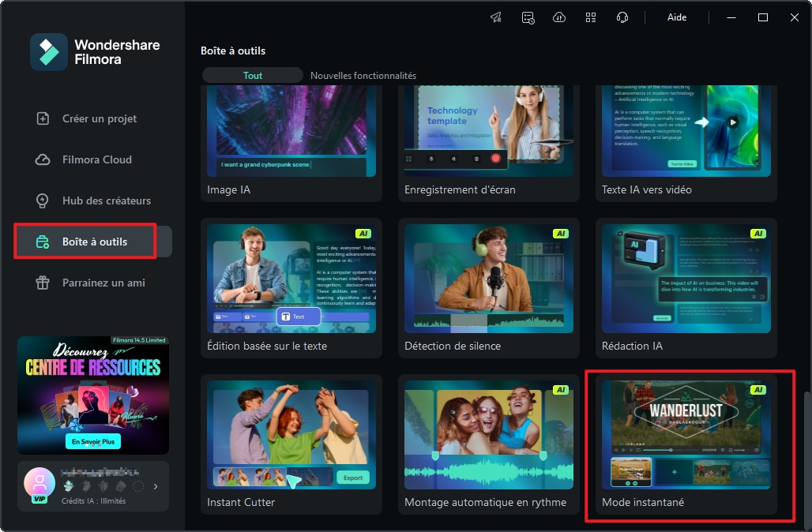Open the Rédaction IA tool card

tap(686, 288)
